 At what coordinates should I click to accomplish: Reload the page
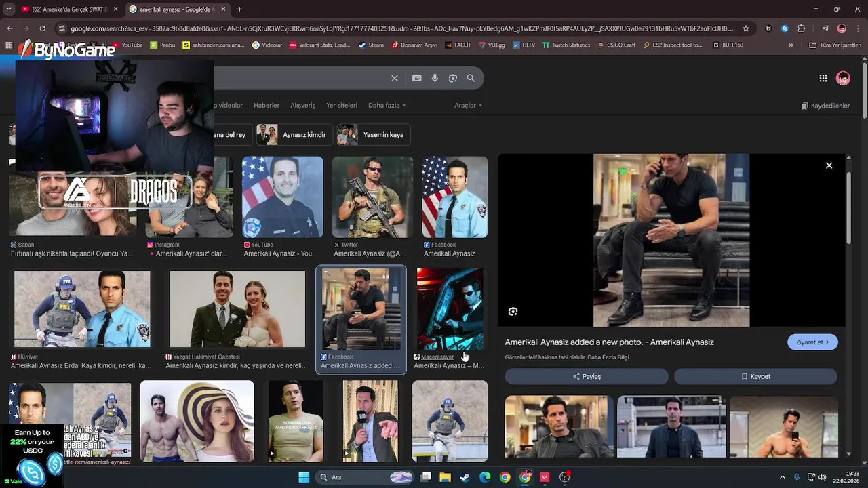tap(42, 28)
